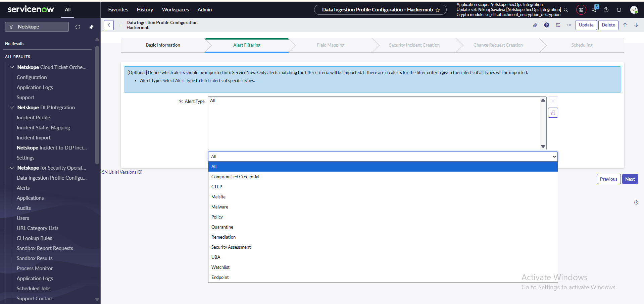Manage attachments with the paperclip icon
The image size is (644, 304).
[x=535, y=25]
